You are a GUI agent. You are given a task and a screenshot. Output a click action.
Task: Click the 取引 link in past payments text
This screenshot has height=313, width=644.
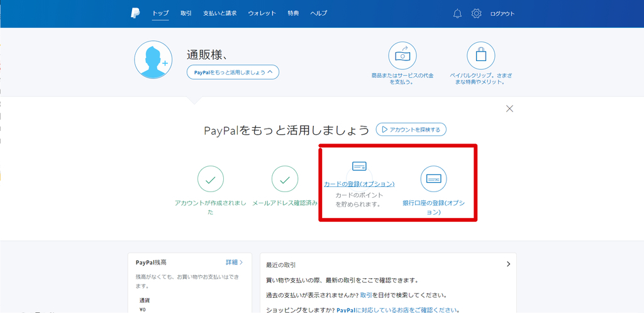pos(367,295)
